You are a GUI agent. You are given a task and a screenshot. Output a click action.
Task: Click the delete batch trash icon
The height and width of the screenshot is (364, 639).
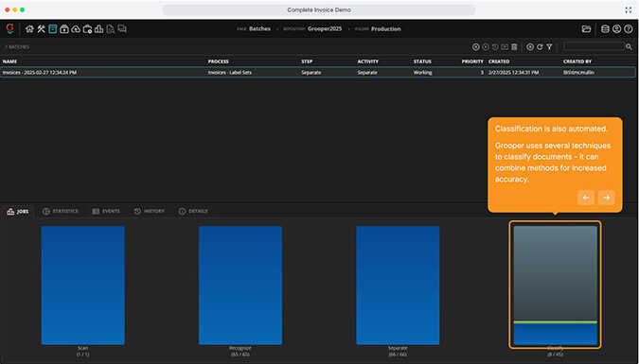coord(514,47)
